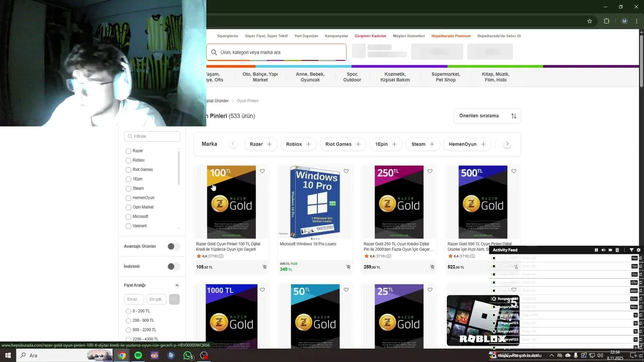Viewport: 644px width, 362px height.
Task: Favorite the Windows 10 Pro product
Action: [346, 171]
